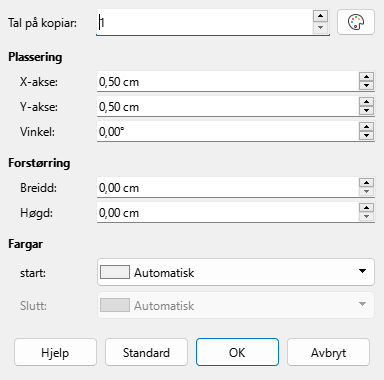Viewport: 384px width, 380px height.
Task: Click the Vinkel label
Action: pyautogui.click(x=37, y=132)
